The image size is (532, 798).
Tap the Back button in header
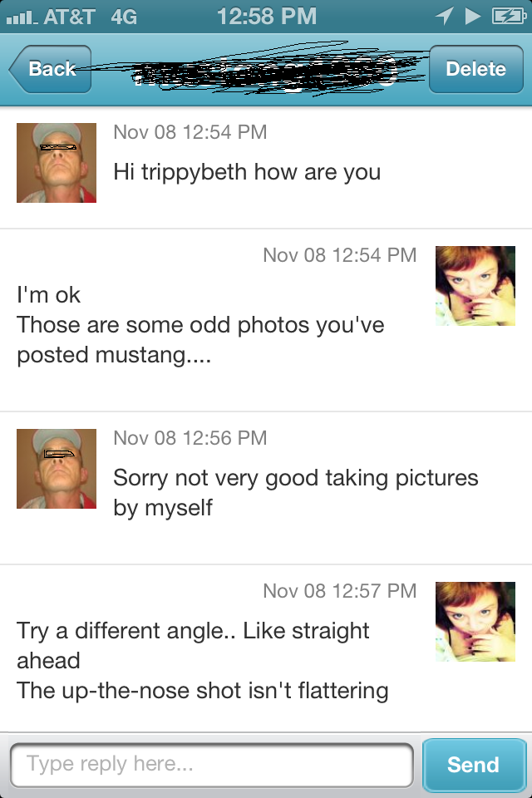(x=50, y=70)
